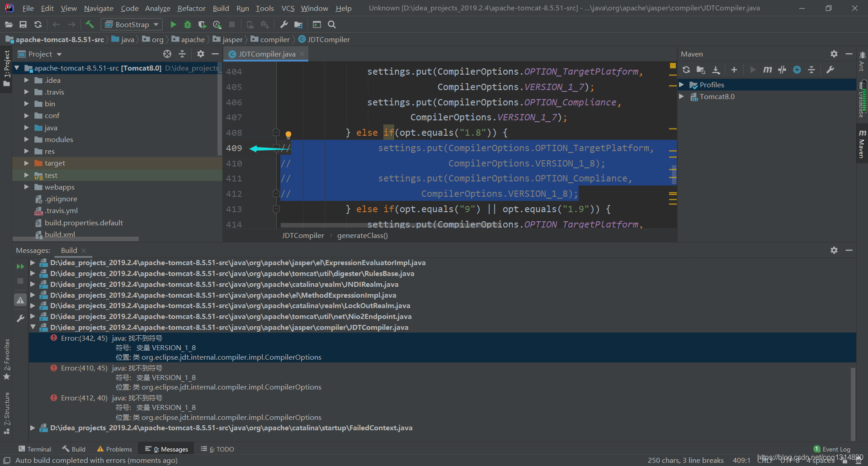Expand the .idea folder

point(27,80)
